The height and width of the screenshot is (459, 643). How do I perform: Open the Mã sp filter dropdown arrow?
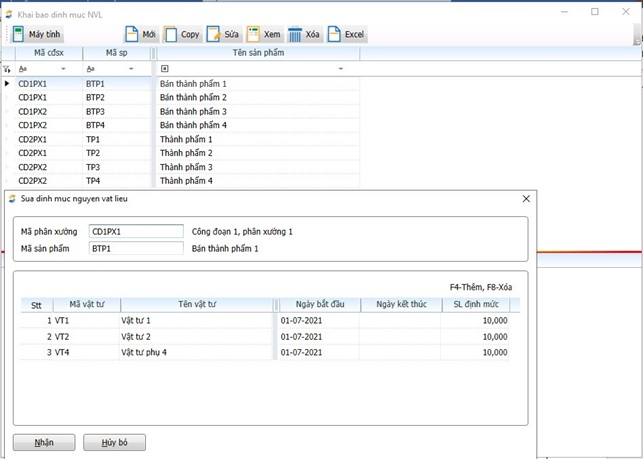(131, 69)
